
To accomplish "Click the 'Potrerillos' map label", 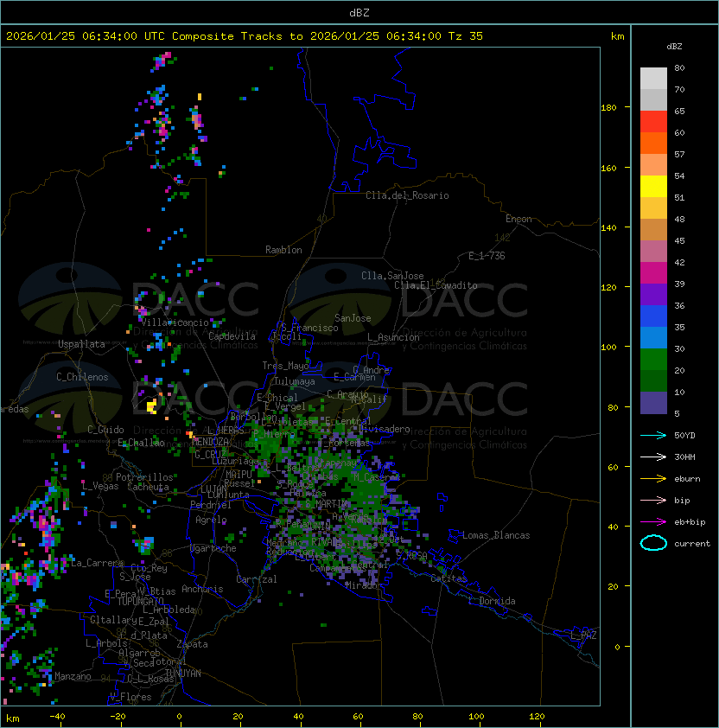I will coord(144,477).
